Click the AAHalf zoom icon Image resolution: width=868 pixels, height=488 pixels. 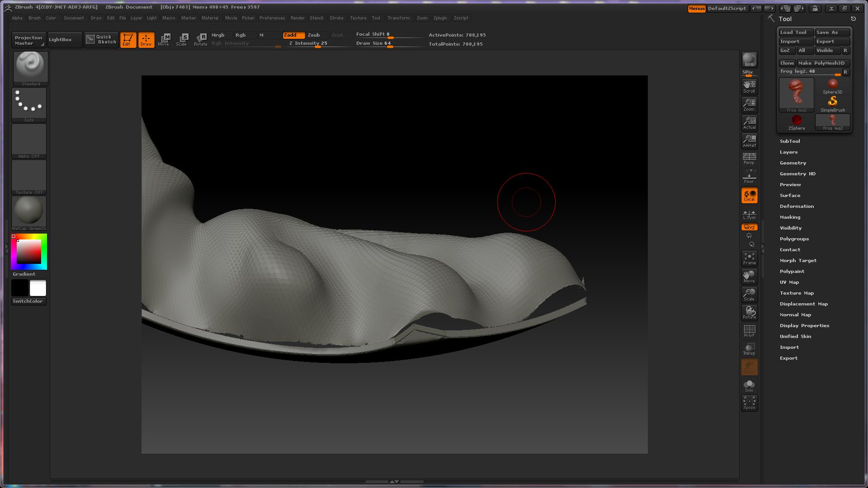749,141
